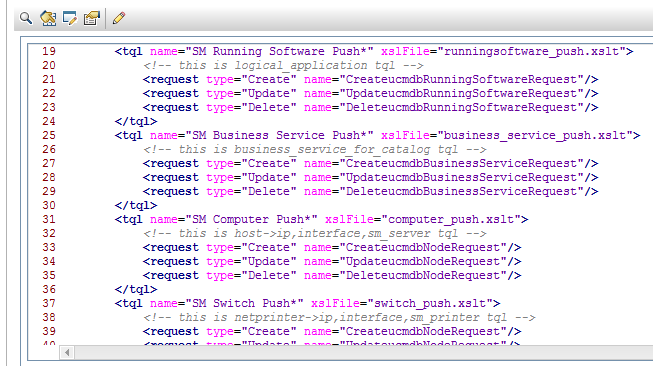
Task: Click the window-with-pencil edit icon
Action: click(x=70, y=18)
